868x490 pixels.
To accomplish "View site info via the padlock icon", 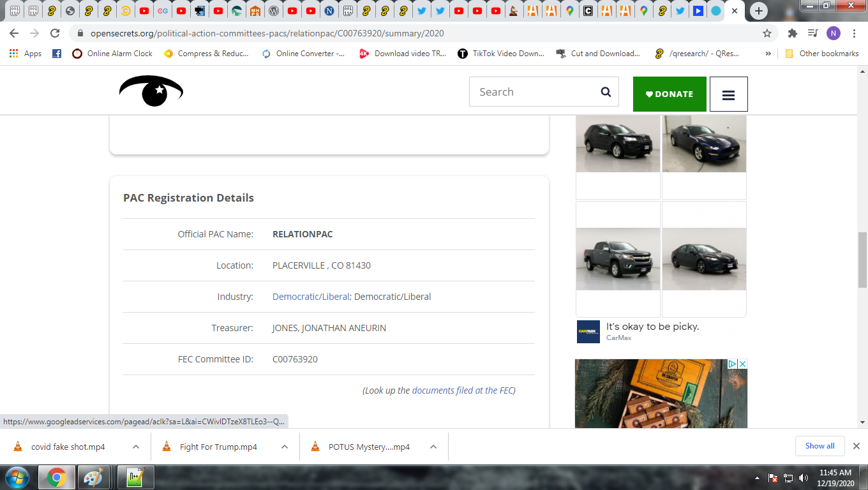I will tap(80, 33).
